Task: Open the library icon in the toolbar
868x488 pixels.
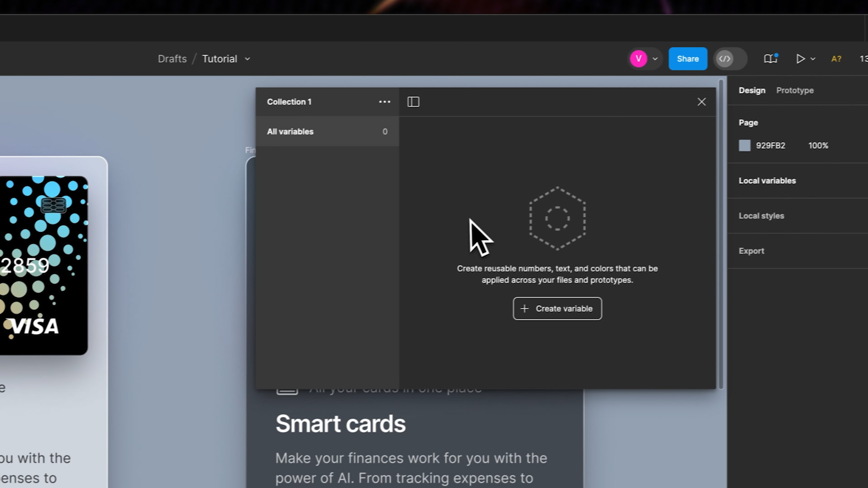Action: point(771,59)
